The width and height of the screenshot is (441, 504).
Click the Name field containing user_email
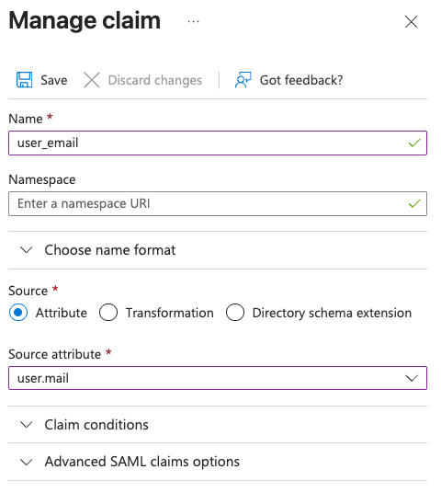[218, 143]
